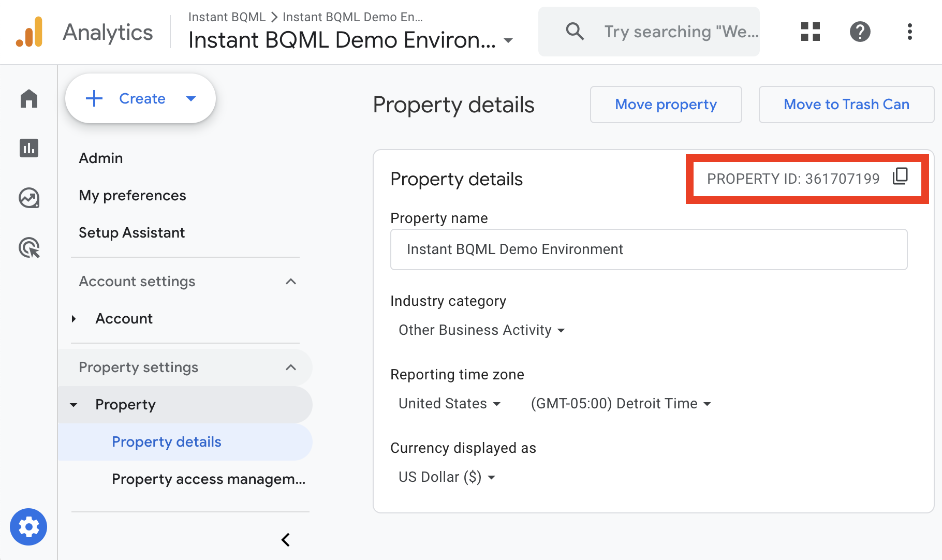The width and height of the screenshot is (942, 560).
Task: Collapse the Property tree item arrow
Action: click(x=73, y=405)
